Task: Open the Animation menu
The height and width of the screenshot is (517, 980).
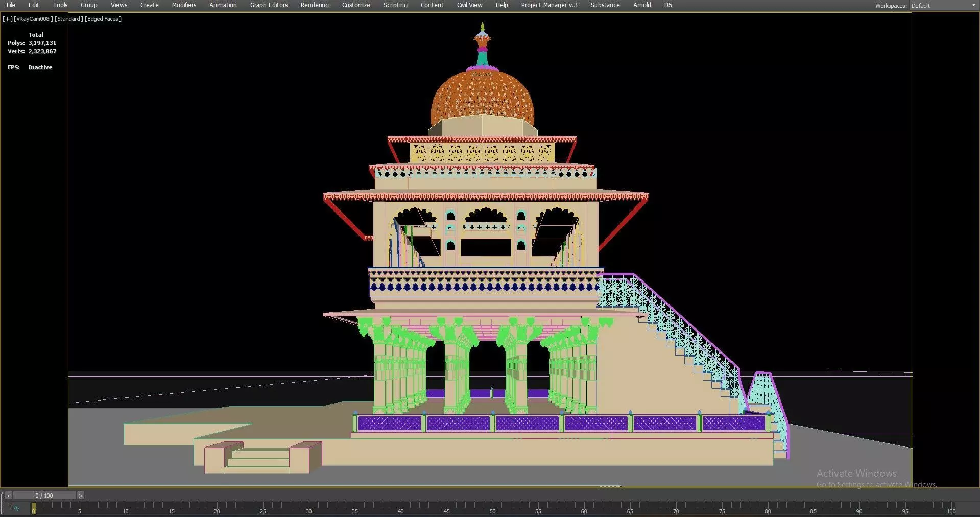Action: (223, 5)
